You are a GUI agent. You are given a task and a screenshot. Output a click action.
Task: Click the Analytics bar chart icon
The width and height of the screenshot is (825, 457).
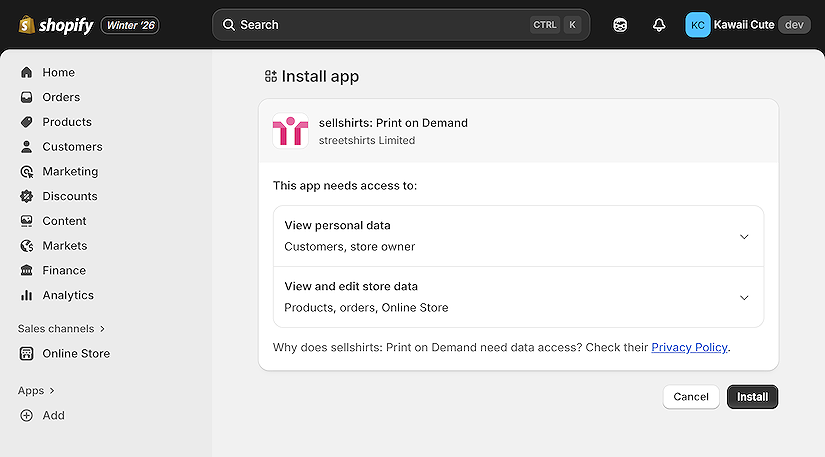(x=26, y=295)
